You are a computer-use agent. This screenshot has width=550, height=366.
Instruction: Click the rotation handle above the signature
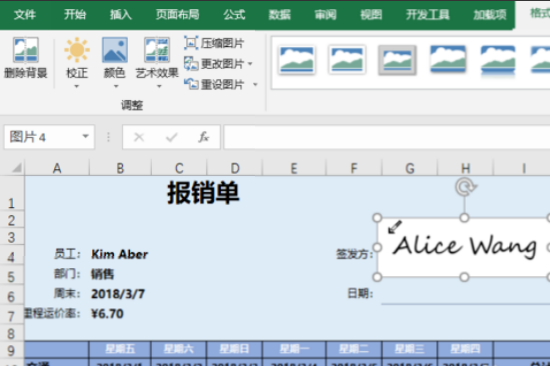465,186
